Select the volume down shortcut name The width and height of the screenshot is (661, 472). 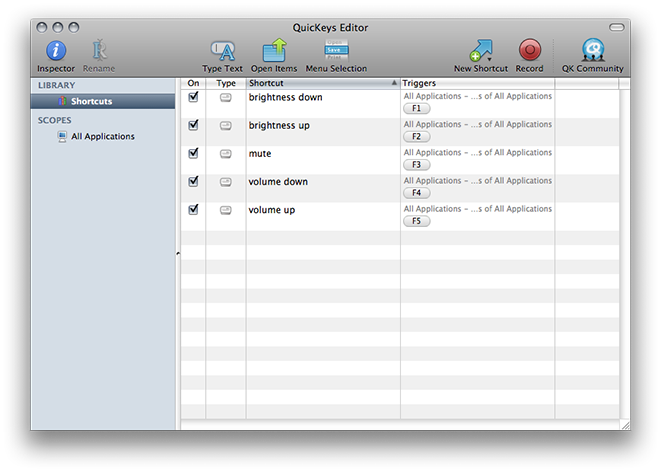pyautogui.click(x=278, y=182)
